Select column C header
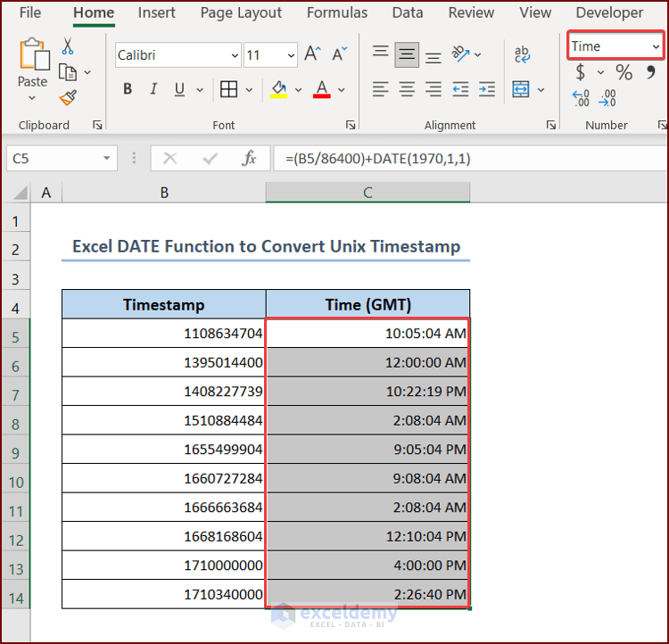Viewport: 669px width, 644px height. click(x=368, y=193)
